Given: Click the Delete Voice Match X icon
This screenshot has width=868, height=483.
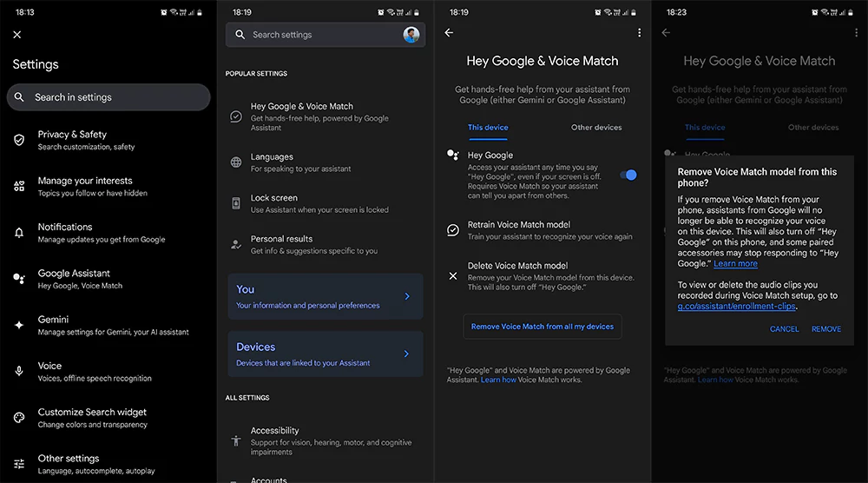Looking at the screenshot, I should [x=453, y=276].
